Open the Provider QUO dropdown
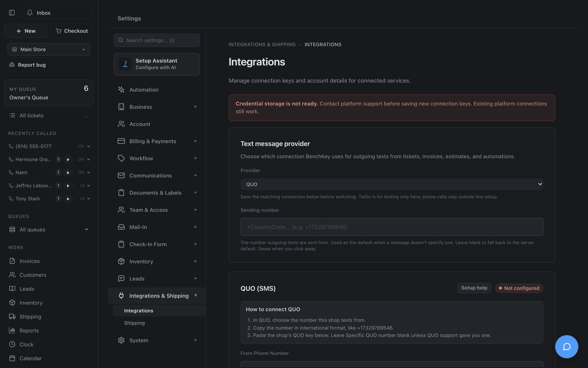588x368 pixels. (392, 184)
